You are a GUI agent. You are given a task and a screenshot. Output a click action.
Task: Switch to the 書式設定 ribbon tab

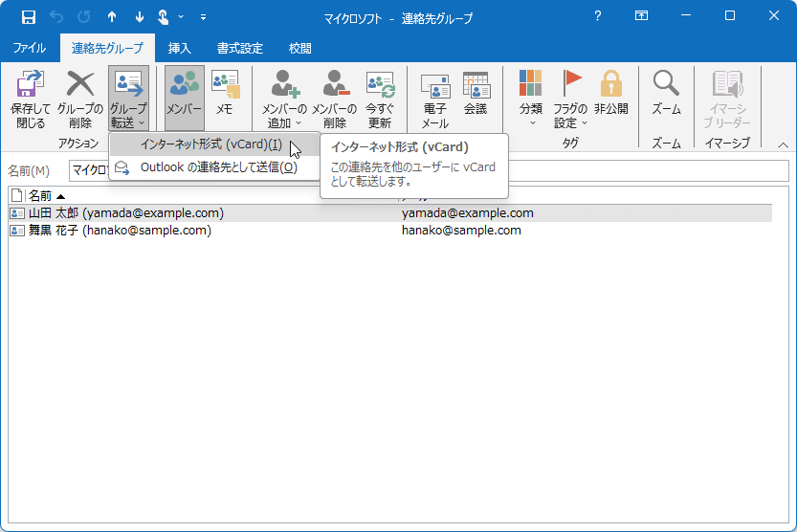[240, 48]
